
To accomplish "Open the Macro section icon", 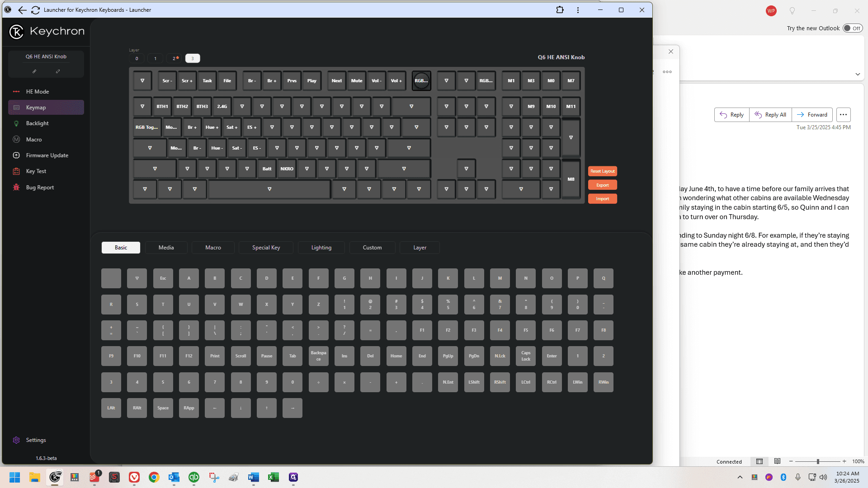I will point(16,140).
